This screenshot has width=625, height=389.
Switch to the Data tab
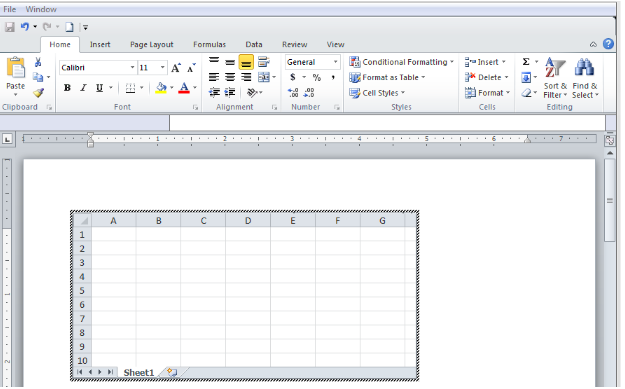(x=254, y=44)
